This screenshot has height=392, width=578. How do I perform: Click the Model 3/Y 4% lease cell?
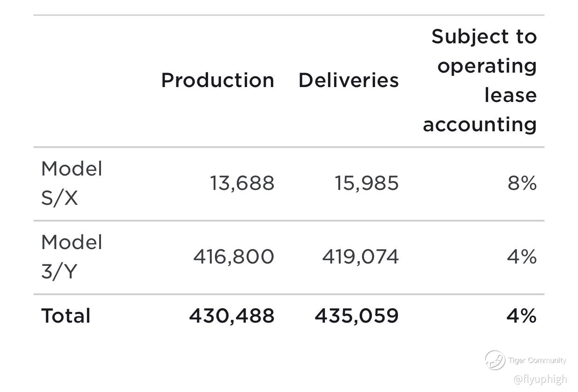tap(522, 257)
